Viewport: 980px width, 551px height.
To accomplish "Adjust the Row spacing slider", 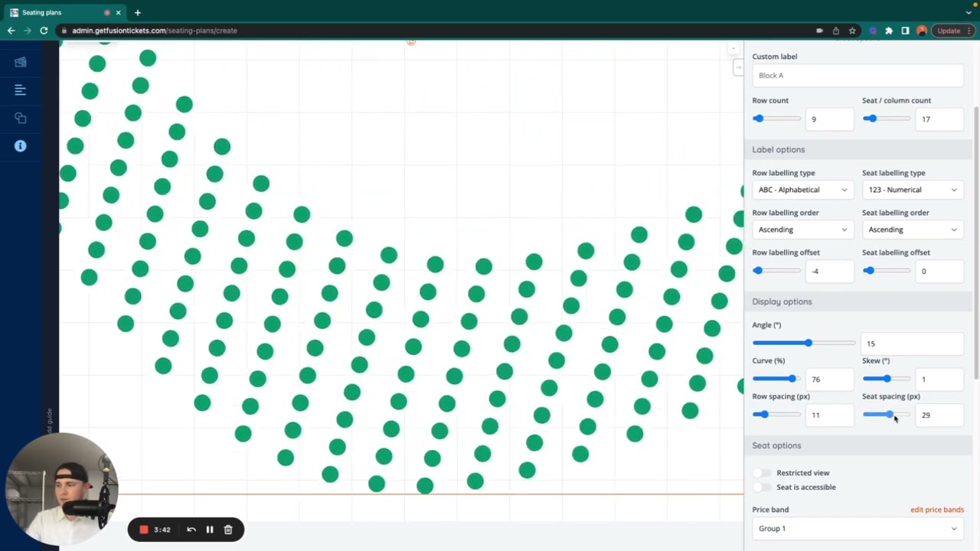I will coord(776,414).
